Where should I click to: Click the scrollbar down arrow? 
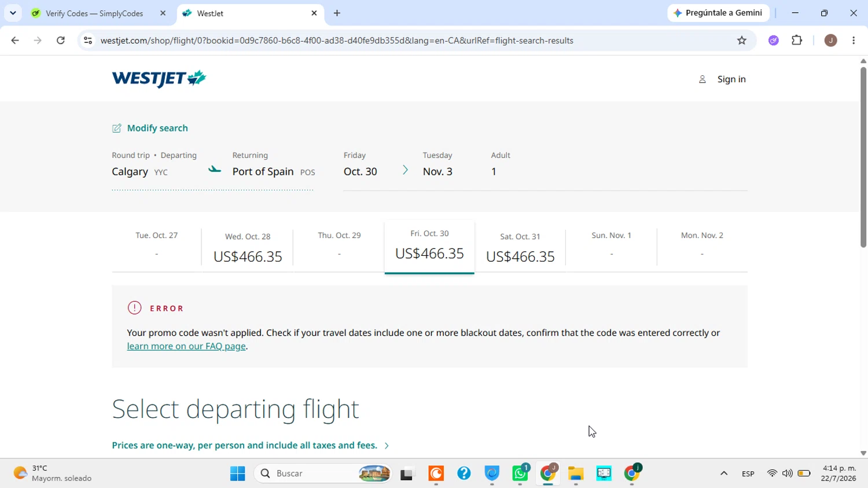[863, 453]
